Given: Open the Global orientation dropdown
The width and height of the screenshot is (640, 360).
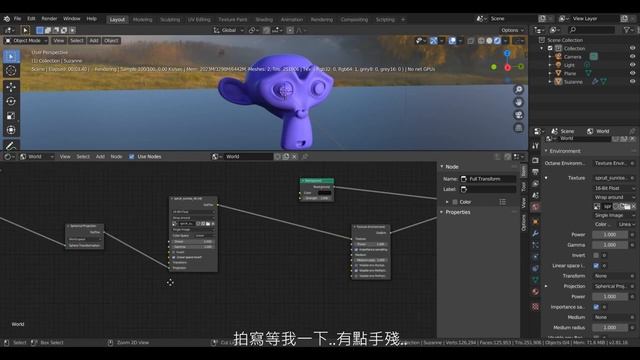Looking at the screenshot, I should (229, 30).
